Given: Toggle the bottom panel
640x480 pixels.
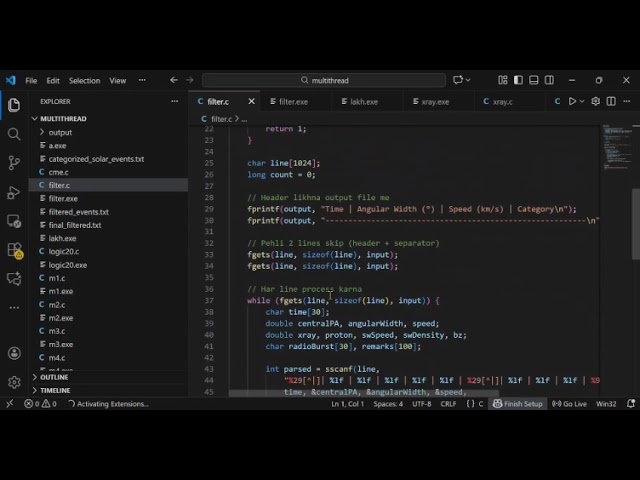Looking at the screenshot, I should click(x=533, y=80).
